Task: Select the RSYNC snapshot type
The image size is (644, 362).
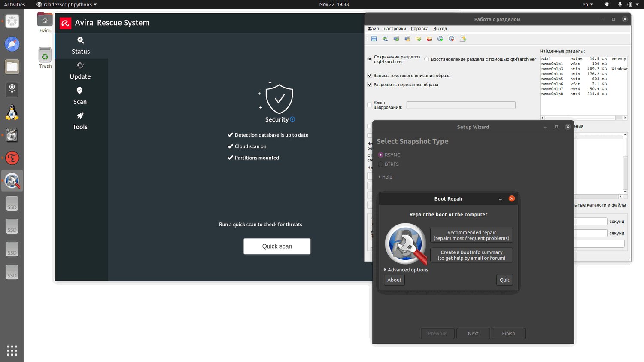Action: [381, 155]
